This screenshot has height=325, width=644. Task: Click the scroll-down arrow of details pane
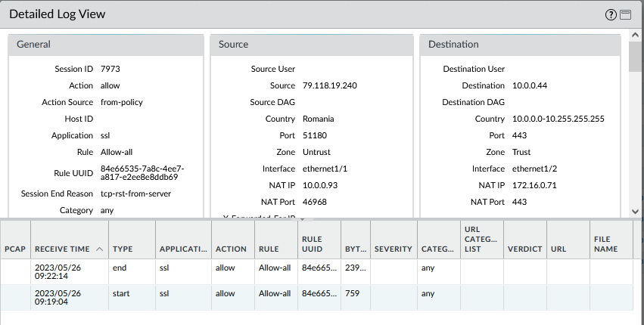pyautogui.click(x=635, y=211)
